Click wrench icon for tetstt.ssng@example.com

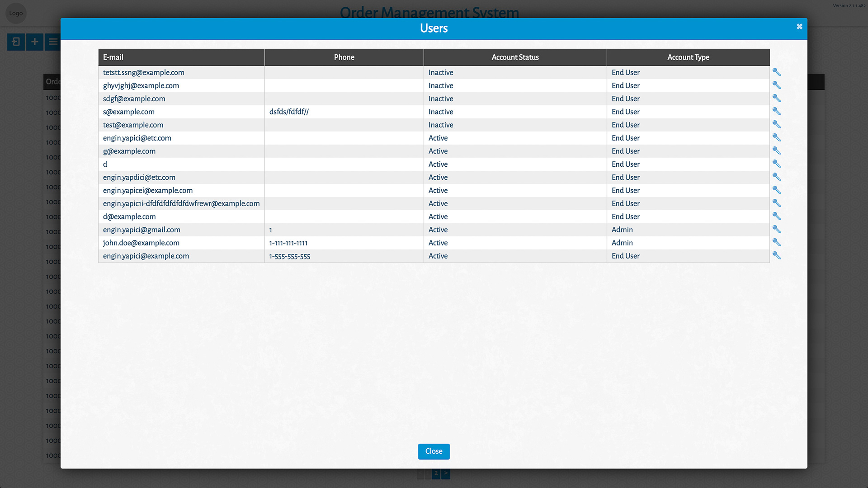point(776,72)
